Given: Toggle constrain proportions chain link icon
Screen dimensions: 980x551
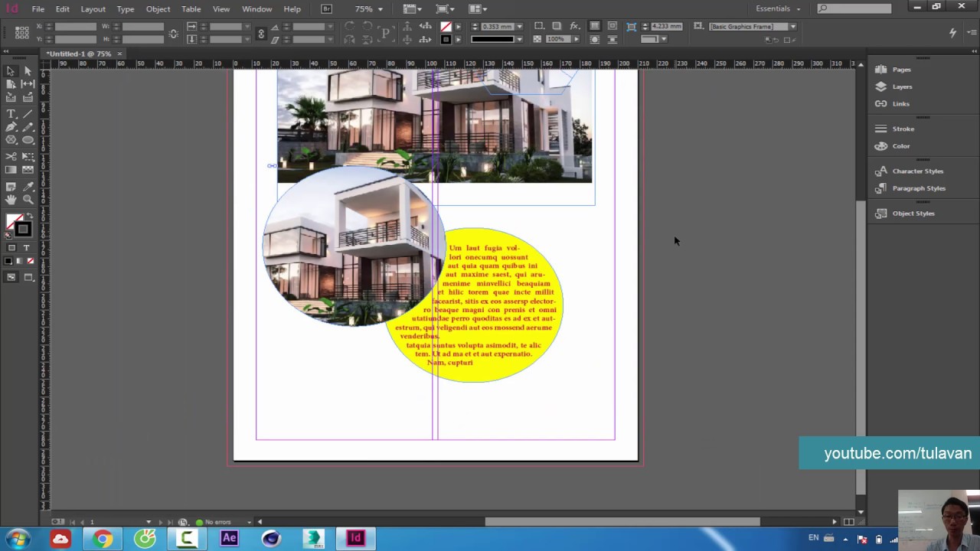Looking at the screenshot, I should tap(261, 33).
